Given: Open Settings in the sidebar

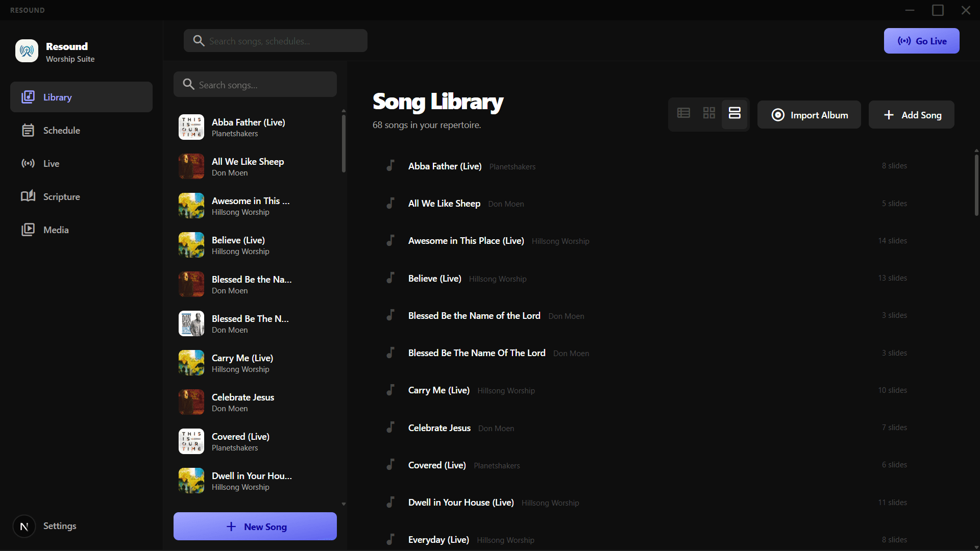Looking at the screenshot, I should tap(60, 526).
